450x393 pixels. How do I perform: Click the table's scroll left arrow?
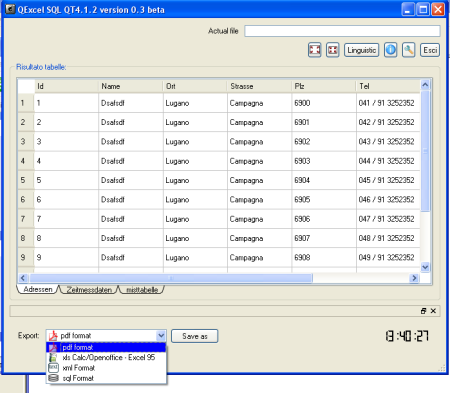click(x=23, y=278)
